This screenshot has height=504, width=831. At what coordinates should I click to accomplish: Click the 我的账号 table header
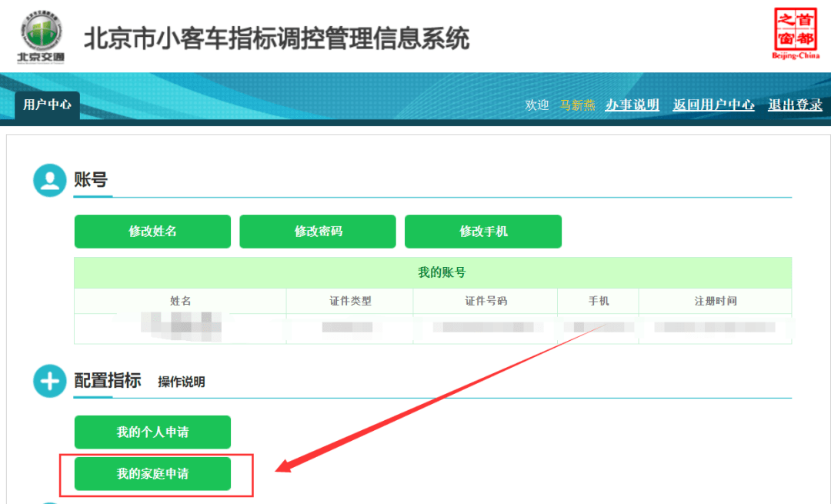[x=441, y=272]
